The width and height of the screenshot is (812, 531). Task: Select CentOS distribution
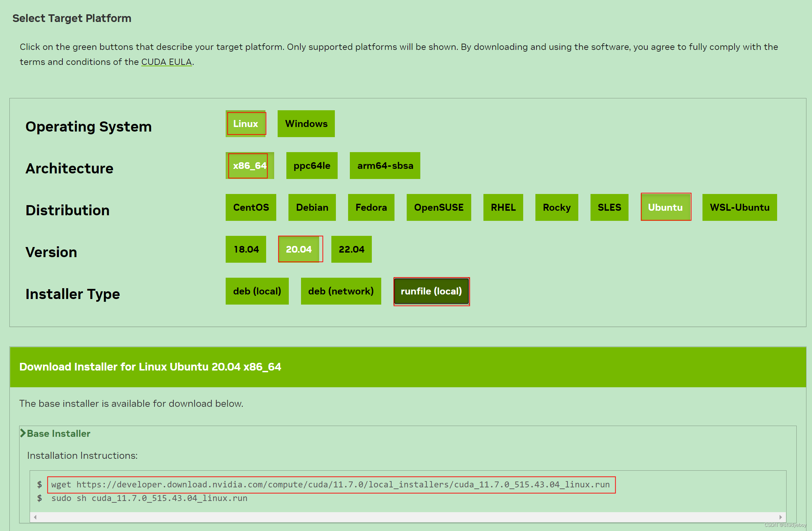point(251,208)
